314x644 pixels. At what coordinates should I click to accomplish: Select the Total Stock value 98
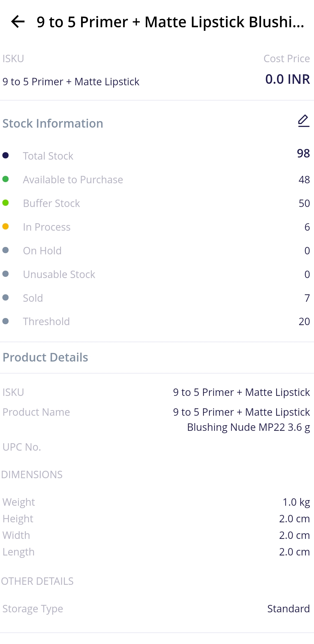(x=303, y=153)
